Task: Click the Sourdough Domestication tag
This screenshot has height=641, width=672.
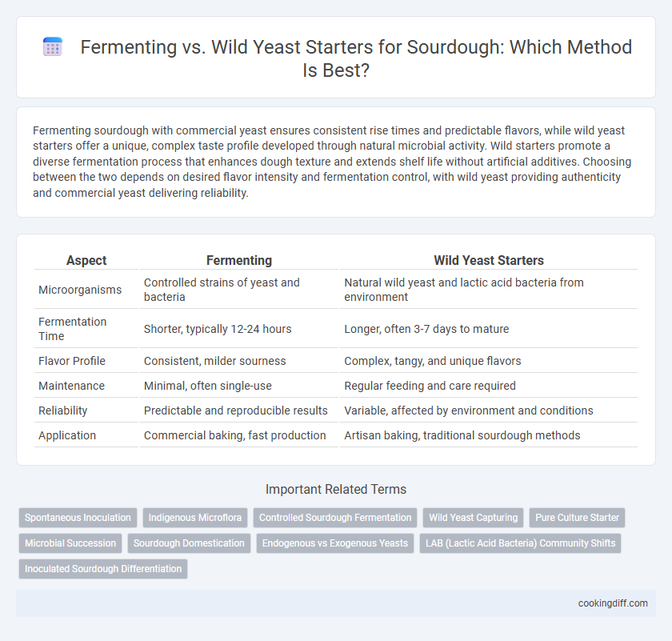Action: [189, 543]
